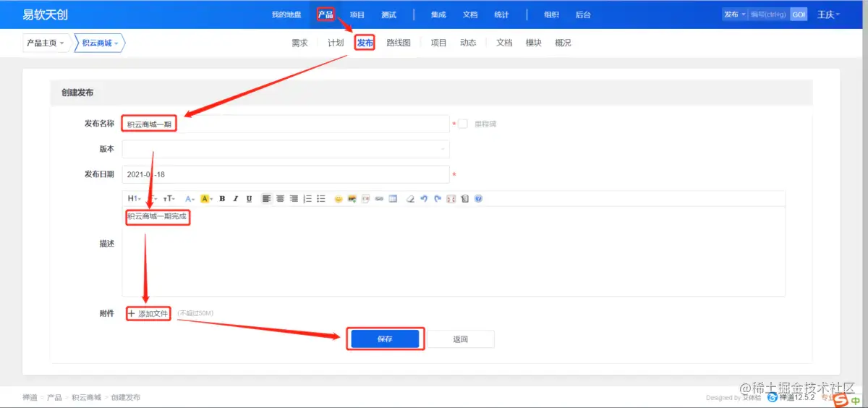Click 积云商城 breadcrumb link in footer
Screen dimensions: 868x408
86,397
